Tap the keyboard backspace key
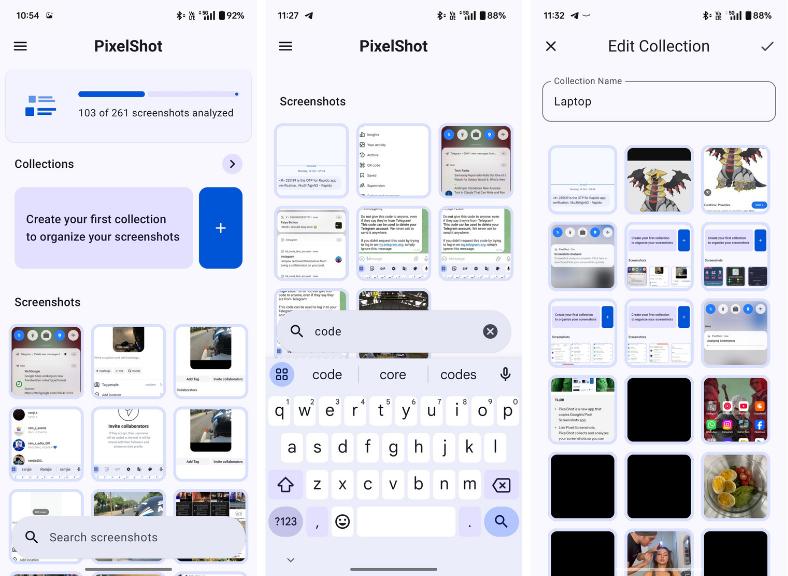This screenshot has height=576, width=788. click(501, 485)
